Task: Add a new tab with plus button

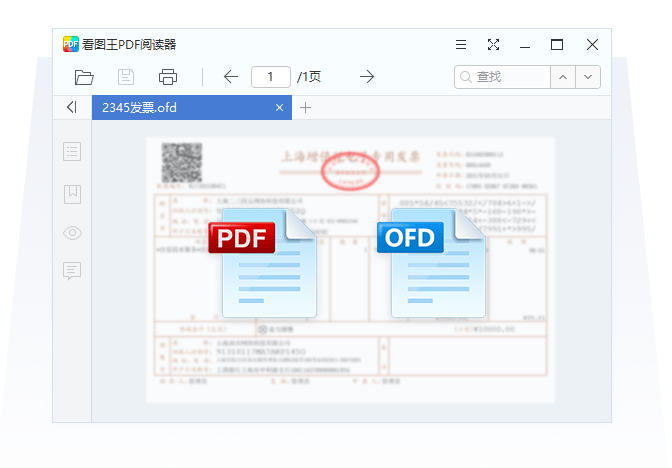Action: (306, 107)
